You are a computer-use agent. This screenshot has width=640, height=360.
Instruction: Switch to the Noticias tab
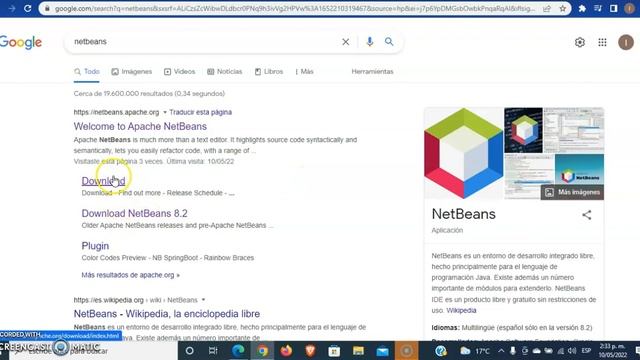tap(224, 71)
